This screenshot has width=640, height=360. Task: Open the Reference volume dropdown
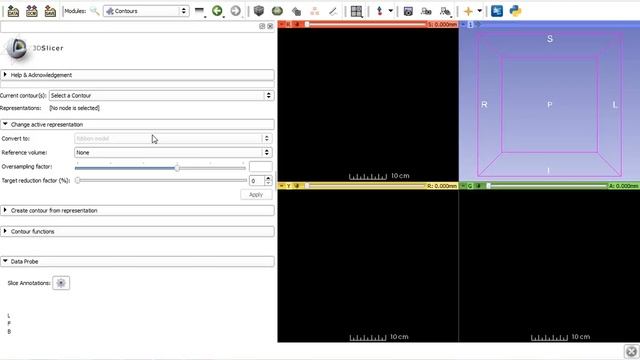click(x=173, y=152)
